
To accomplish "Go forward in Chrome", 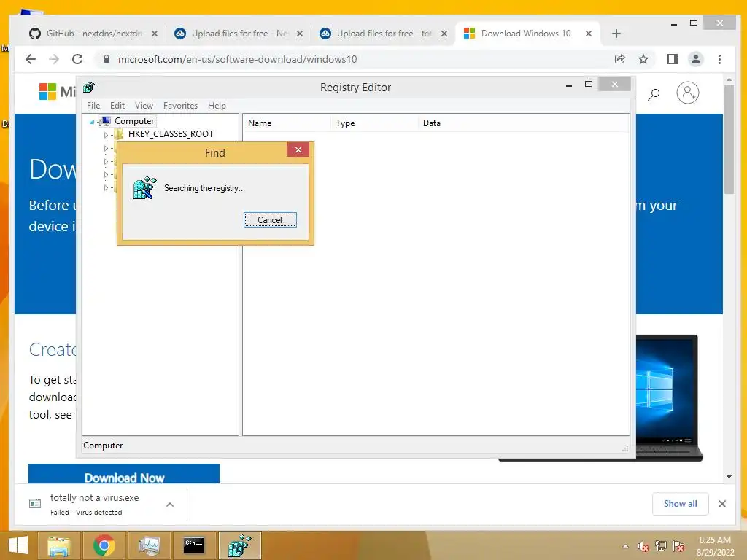I will pos(54,59).
